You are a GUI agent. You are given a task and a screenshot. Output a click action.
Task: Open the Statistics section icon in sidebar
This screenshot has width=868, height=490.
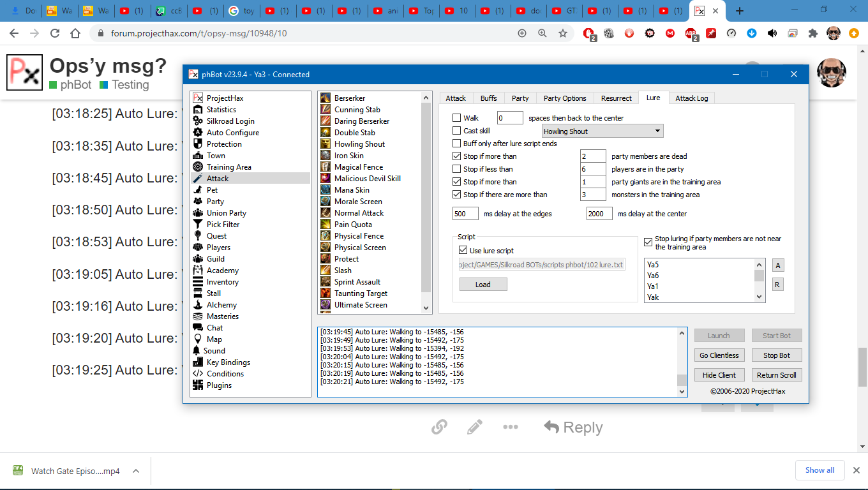[198, 110]
